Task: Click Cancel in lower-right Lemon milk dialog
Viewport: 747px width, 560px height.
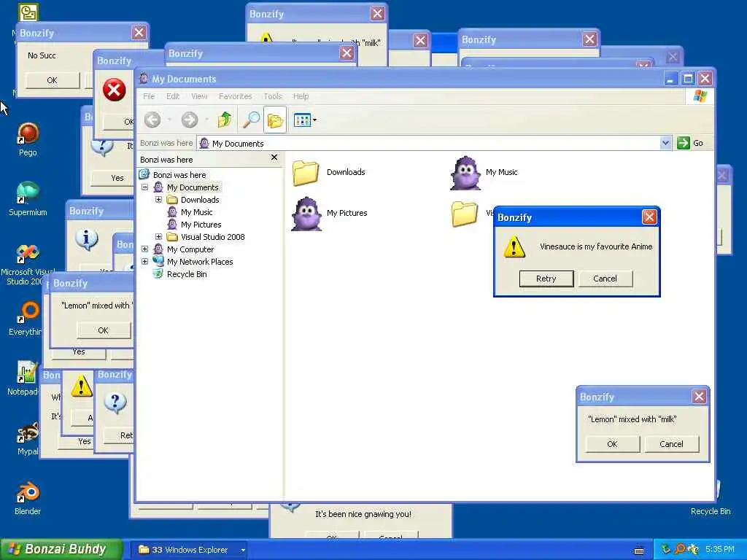Action: pos(671,444)
